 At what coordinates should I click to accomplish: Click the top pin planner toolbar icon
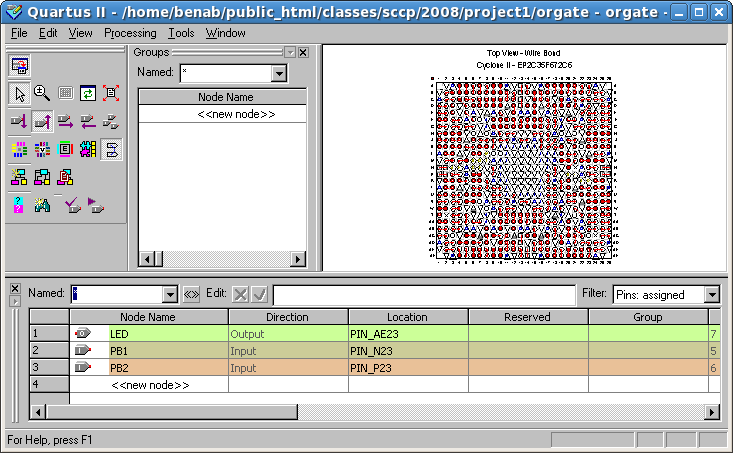click(x=20, y=66)
